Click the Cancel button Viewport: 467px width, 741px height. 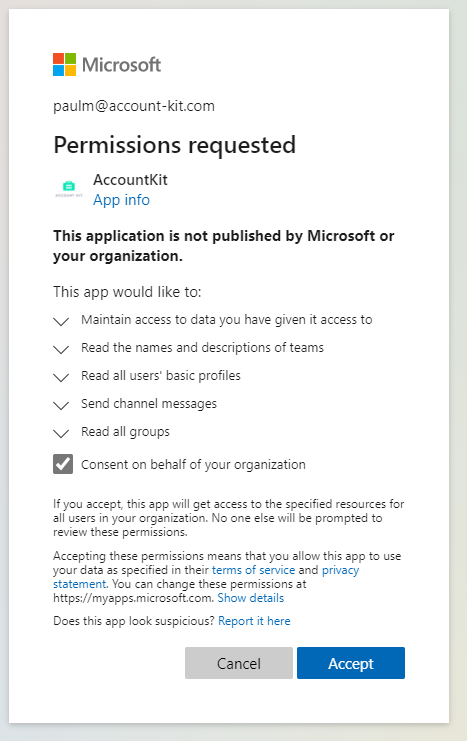point(239,663)
